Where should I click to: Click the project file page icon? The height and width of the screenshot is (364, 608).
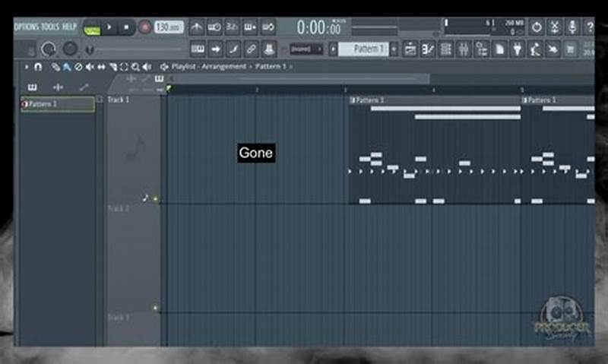click(x=499, y=49)
